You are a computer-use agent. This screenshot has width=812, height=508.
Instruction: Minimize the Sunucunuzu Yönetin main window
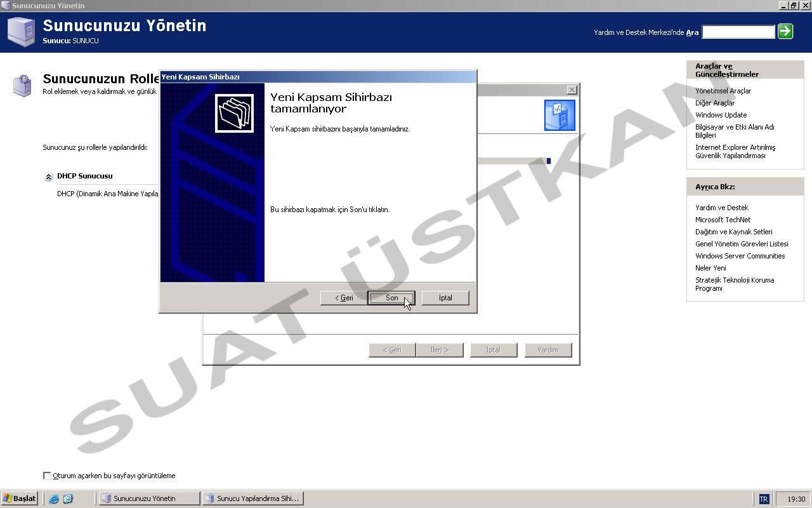click(x=784, y=5)
